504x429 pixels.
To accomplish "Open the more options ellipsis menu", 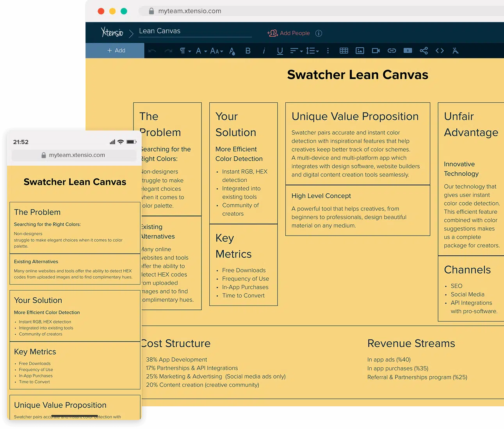I will 328,50.
